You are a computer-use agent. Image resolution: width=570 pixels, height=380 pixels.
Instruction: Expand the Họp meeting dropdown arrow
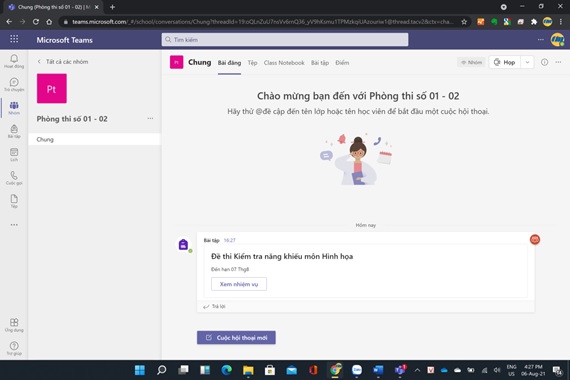coord(527,62)
